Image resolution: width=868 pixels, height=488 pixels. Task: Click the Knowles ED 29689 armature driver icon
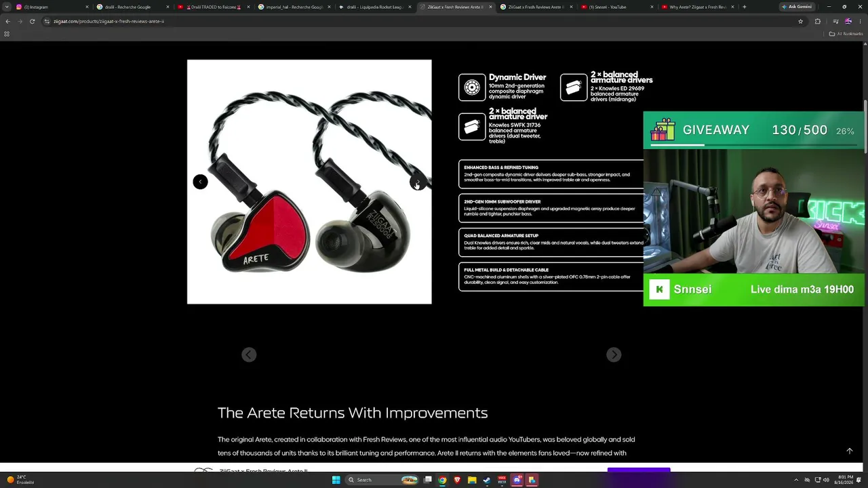[x=574, y=87]
